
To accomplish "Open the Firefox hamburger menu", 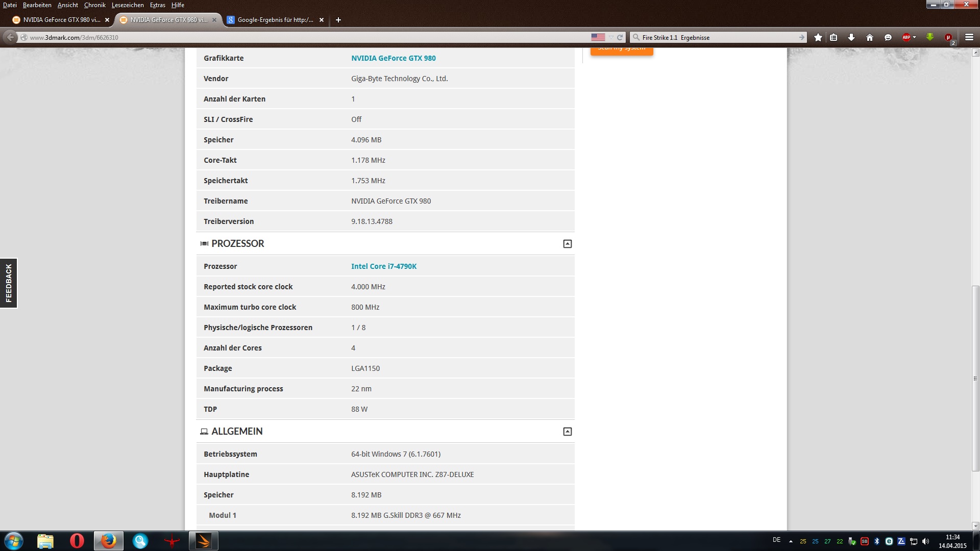I will tap(969, 37).
